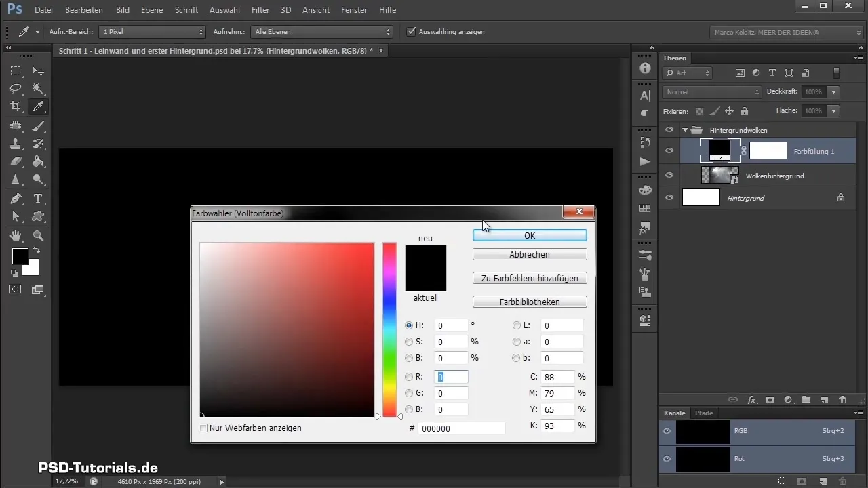The image size is (868, 488).
Task: Uncheck Auswahlring anzeigen option
Action: click(x=411, y=31)
